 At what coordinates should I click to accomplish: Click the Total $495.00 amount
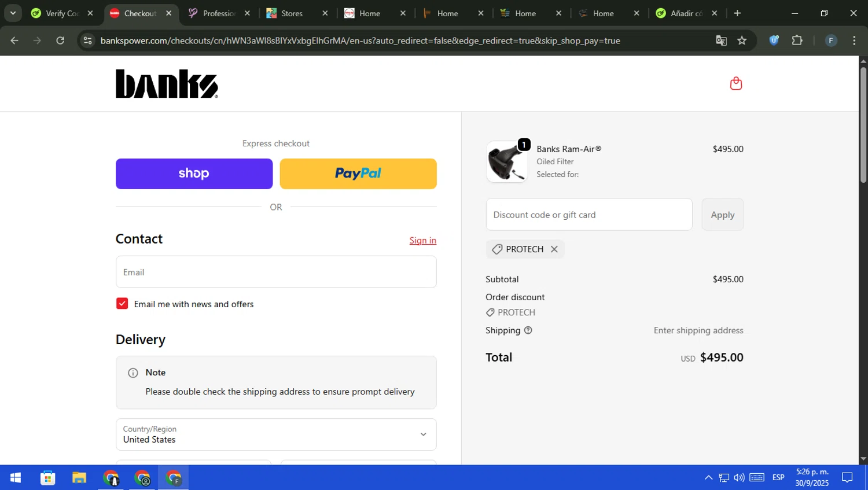point(722,358)
